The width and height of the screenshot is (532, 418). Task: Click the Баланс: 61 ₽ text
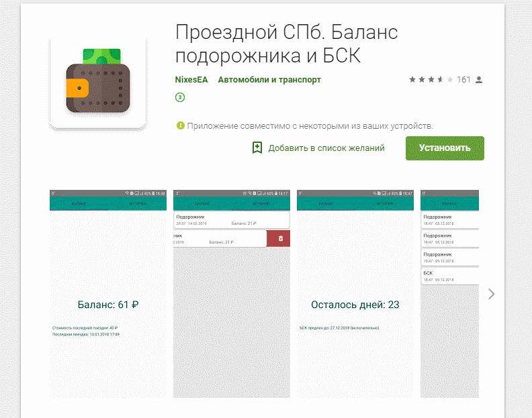pos(108,305)
